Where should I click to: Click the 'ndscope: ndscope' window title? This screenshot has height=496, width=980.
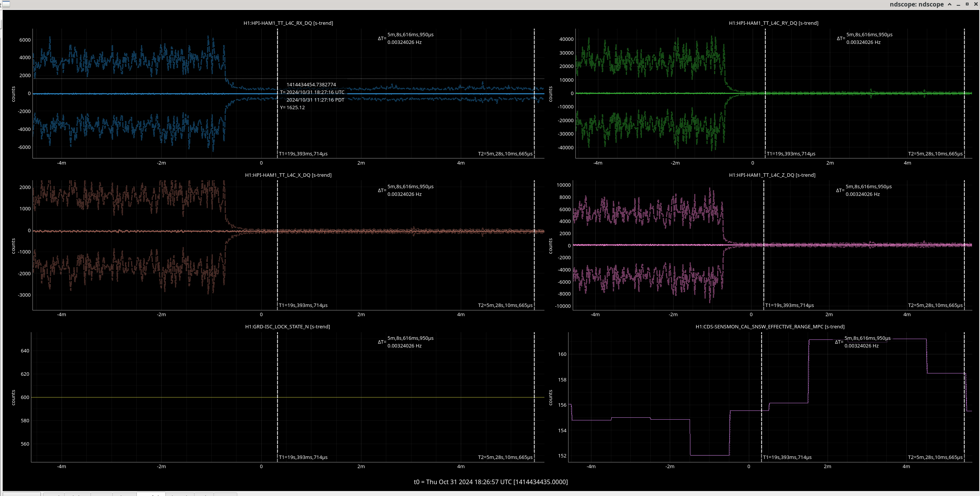coord(916,4)
